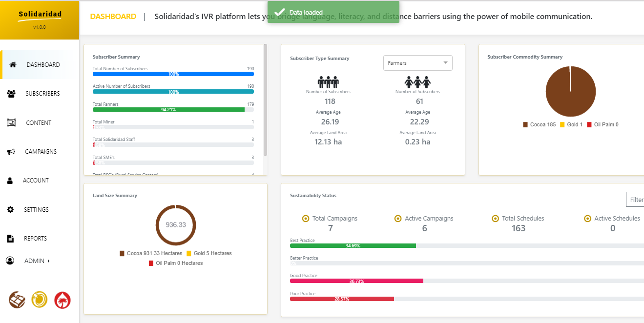Click the red oil palm icon
Image resolution: width=644 pixels, height=323 pixels.
[62, 300]
